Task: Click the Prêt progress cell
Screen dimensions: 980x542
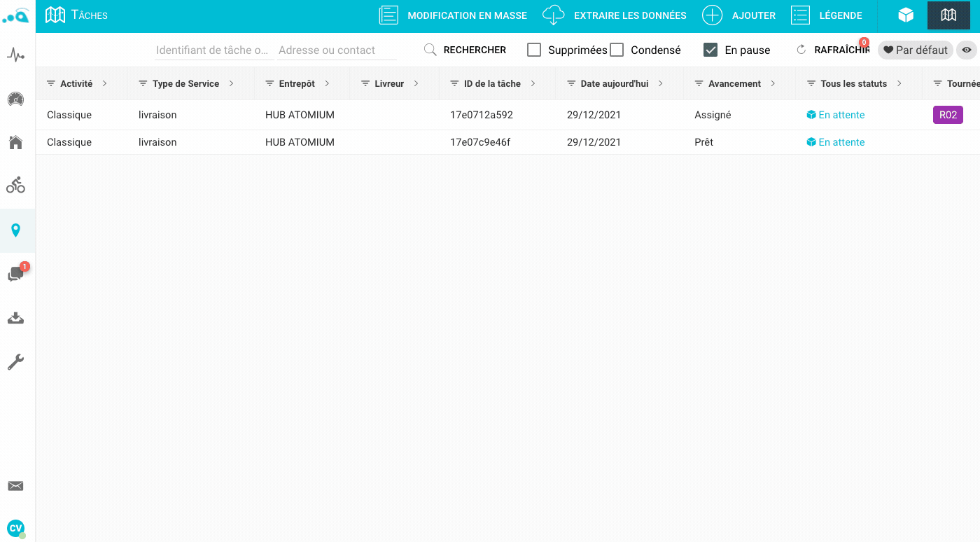Action: pyautogui.click(x=703, y=142)
